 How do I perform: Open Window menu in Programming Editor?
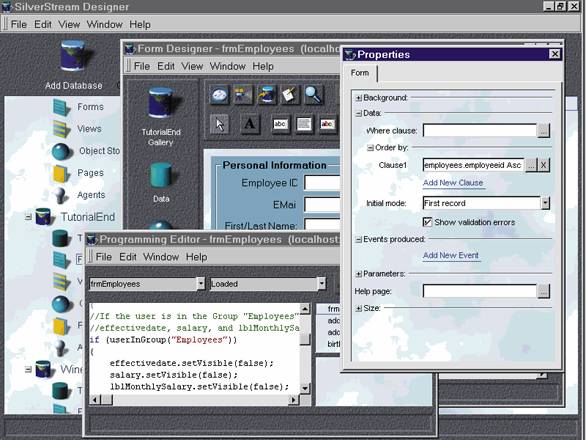click(x=161, y=257)
